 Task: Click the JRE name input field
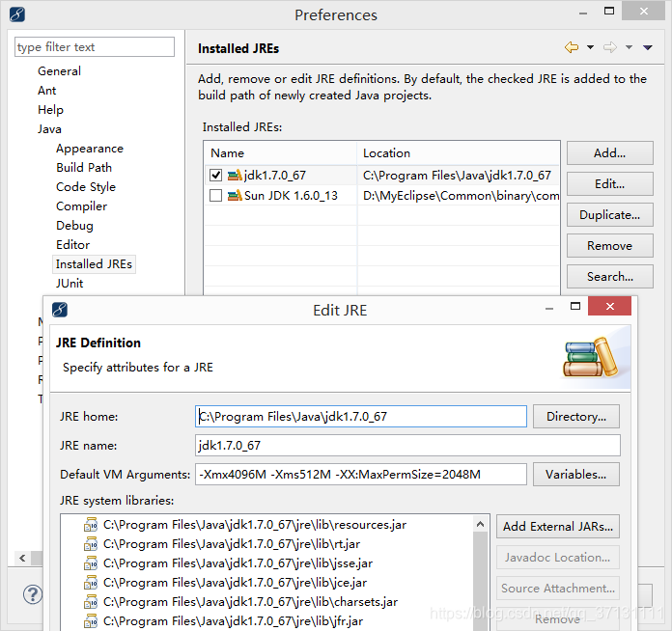pyautogui.click(x=407, y=445)
